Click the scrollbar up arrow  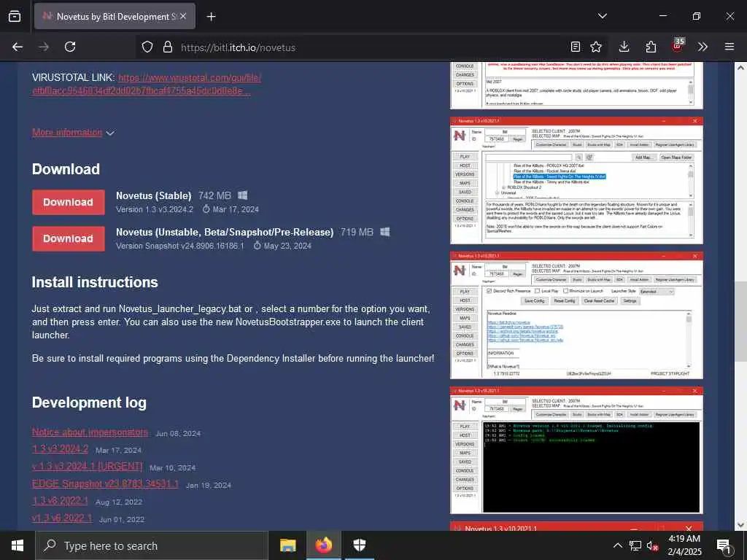740,68
